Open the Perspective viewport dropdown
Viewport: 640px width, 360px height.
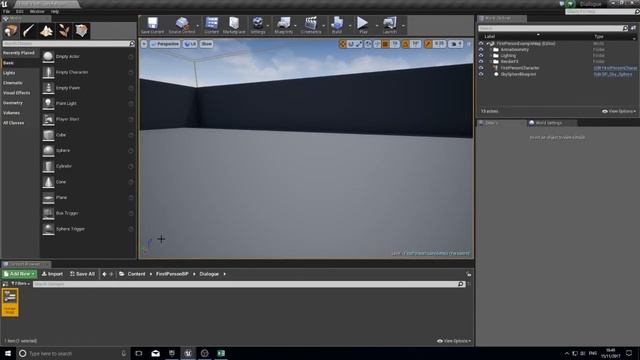(x=165, y=44)
